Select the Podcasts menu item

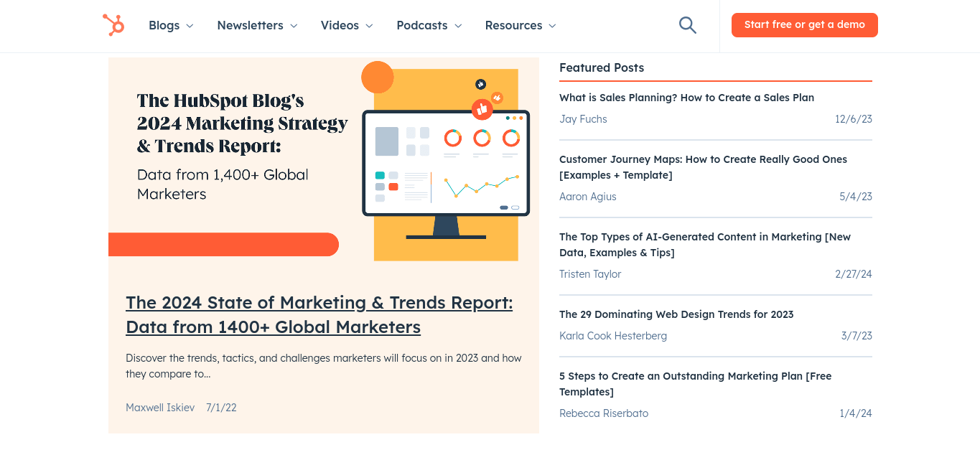tap(422, 25)
